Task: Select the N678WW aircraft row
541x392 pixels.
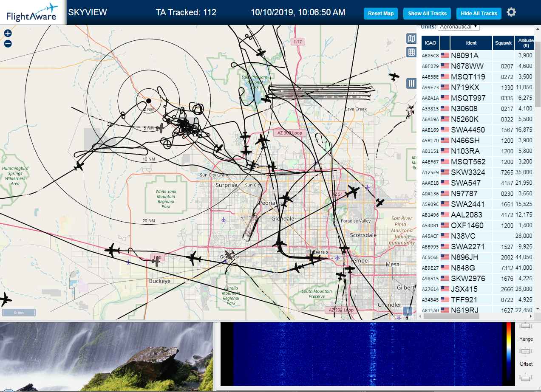Action: (x=478, y=66)
